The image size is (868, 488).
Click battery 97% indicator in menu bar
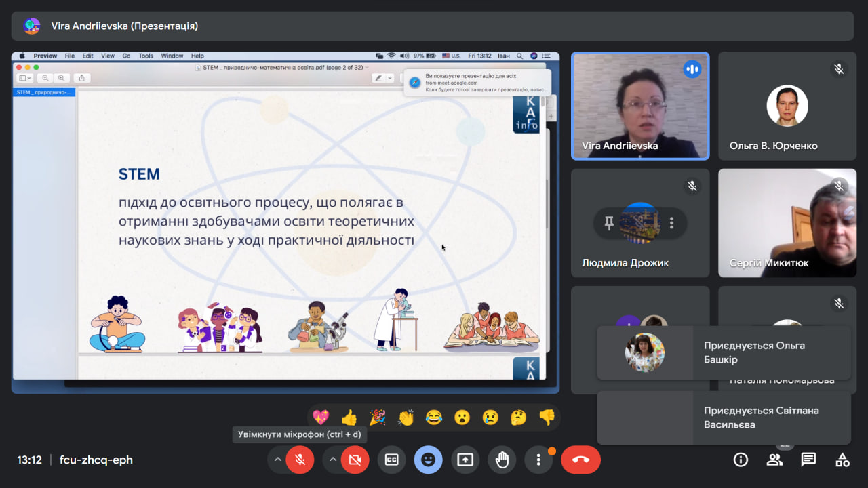(x=425, y=56)
